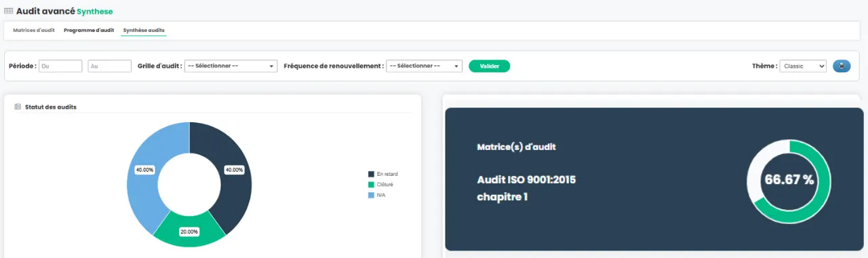868x258 pixels.
Task: Click the Audit ISO 9001:2015 chapitre 1 title
Action: pos(526,188)
